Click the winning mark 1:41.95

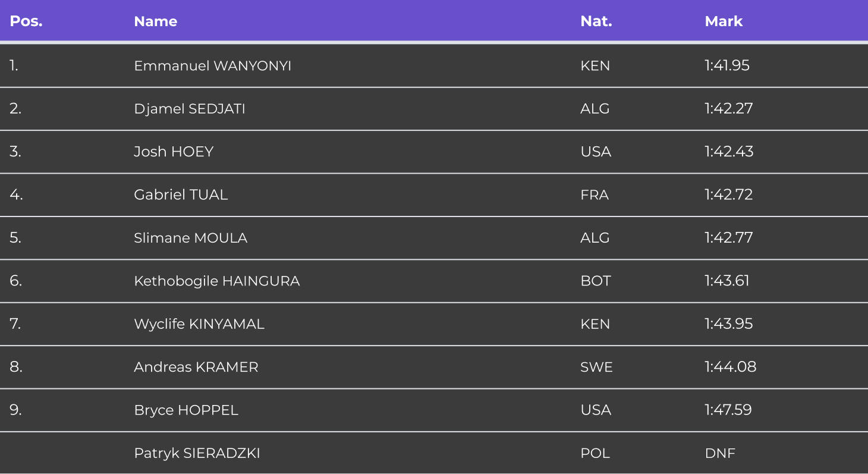coord(727,65)
